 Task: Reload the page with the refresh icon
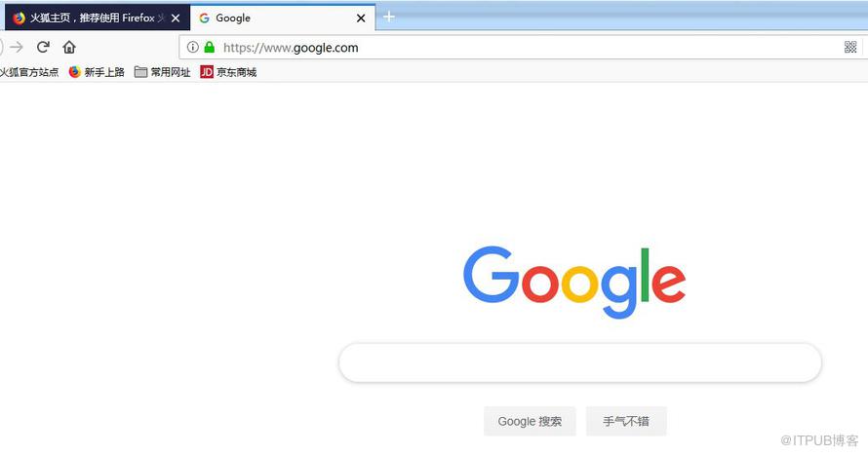(43, 47)
